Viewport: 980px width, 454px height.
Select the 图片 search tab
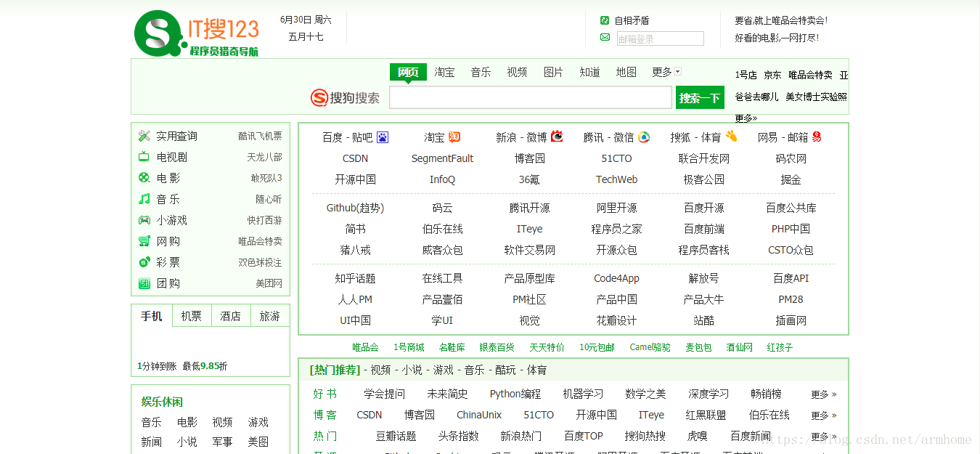click(553, 72)
